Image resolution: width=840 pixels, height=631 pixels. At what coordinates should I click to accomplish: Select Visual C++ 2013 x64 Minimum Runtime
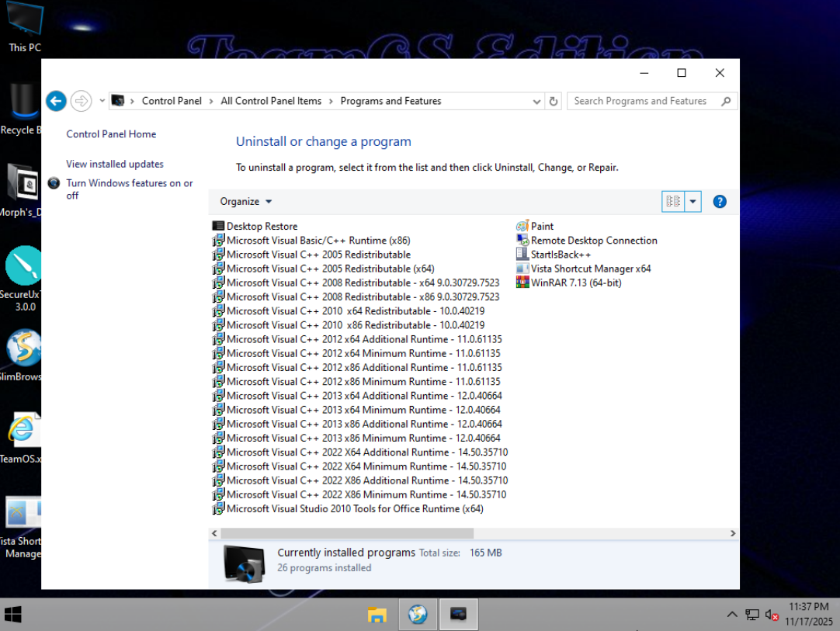pyautogui.click(x=356, y=410)
